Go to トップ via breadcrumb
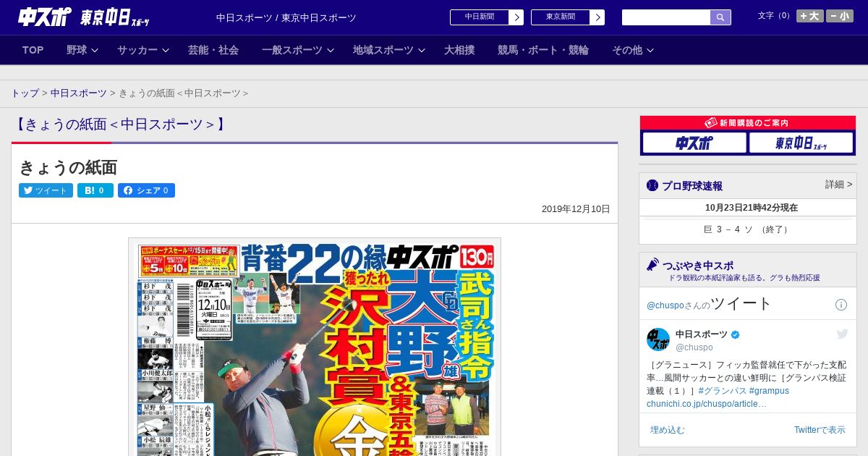 (x=25, y=93)
